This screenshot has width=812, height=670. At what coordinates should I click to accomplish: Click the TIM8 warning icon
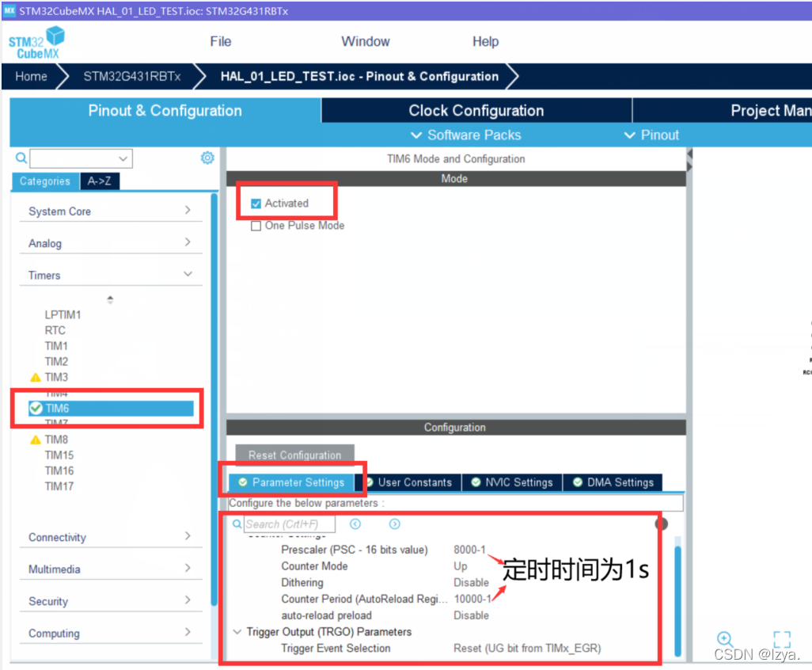point(35,440)
